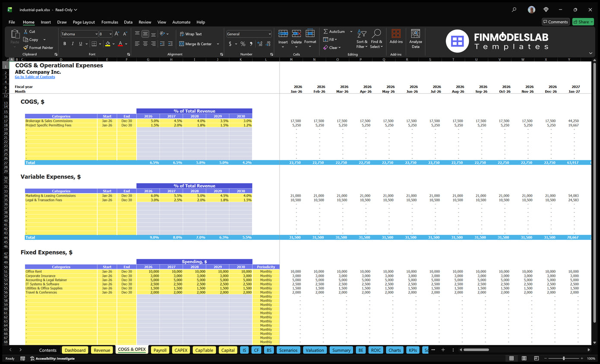Adjust the zoom slider in status bar

[563, 358]
